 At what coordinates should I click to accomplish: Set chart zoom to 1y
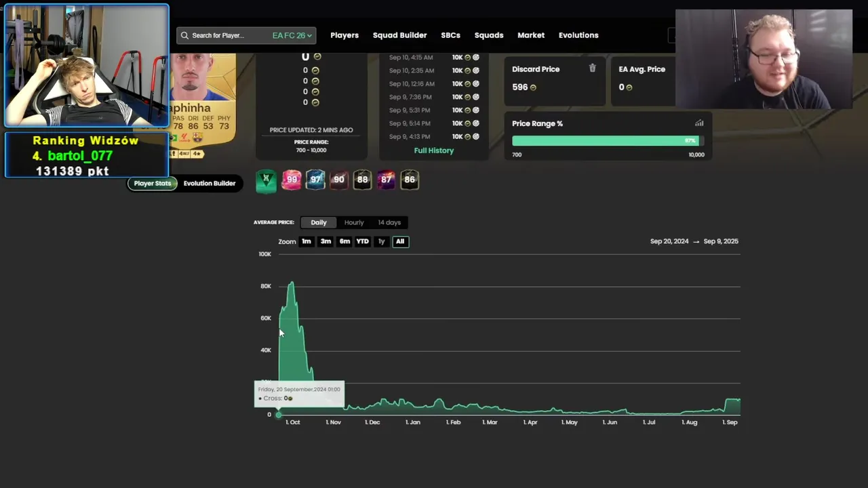pos(381,241)
